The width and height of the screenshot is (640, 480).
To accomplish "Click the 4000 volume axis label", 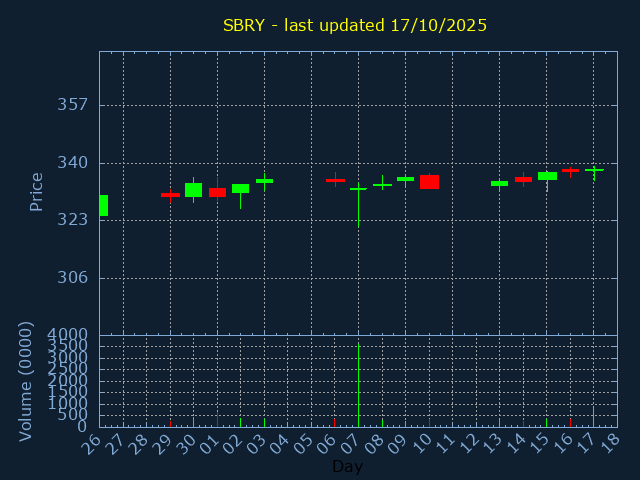I will click(x=68, y=334).
